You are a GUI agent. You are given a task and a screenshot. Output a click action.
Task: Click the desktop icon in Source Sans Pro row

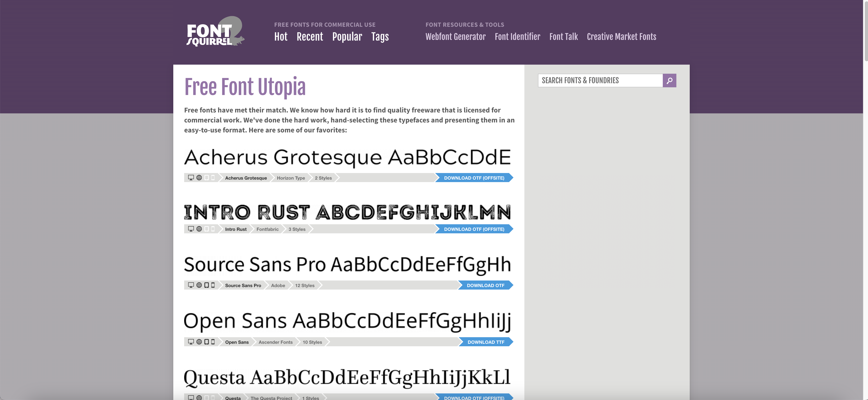(x=191, y=285)
